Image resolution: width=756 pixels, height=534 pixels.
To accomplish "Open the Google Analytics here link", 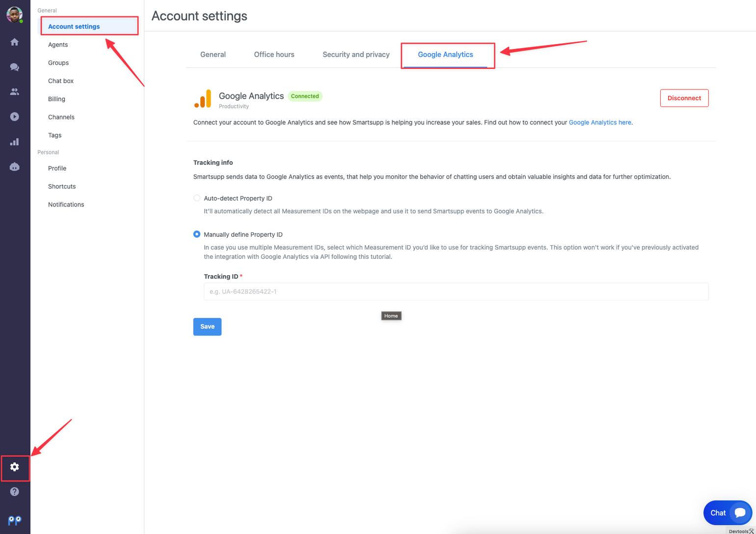I will (599, 122).
